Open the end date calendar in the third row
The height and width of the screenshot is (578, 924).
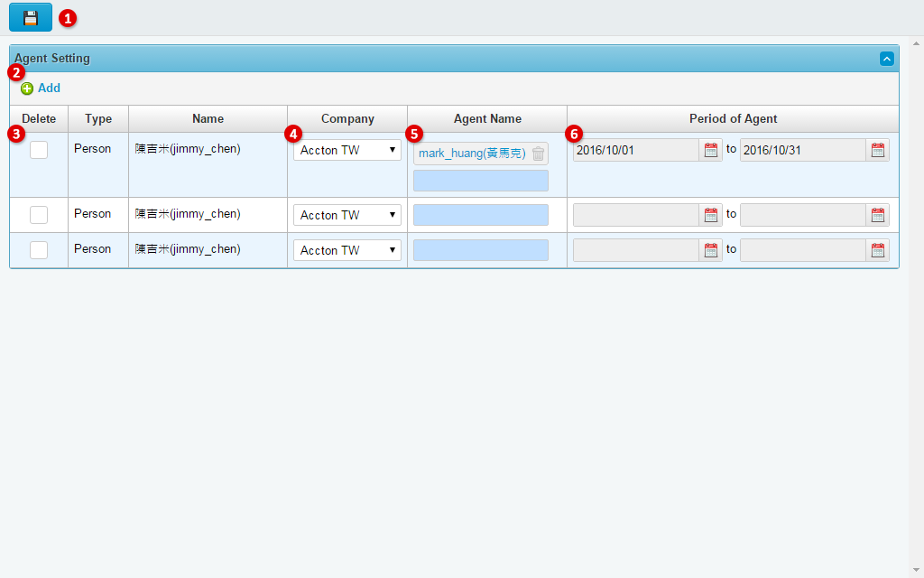coord(878,249)
